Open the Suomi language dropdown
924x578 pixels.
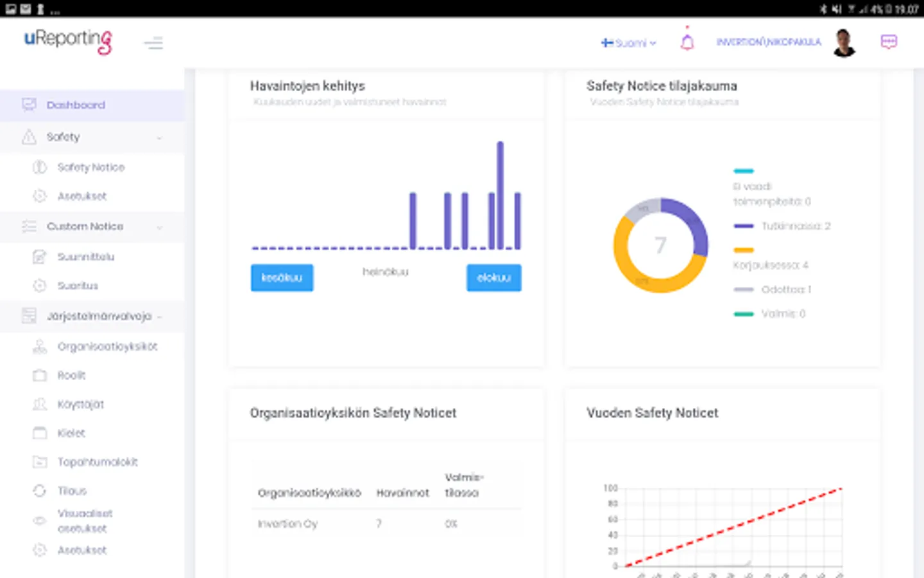[x=629, y=43]
